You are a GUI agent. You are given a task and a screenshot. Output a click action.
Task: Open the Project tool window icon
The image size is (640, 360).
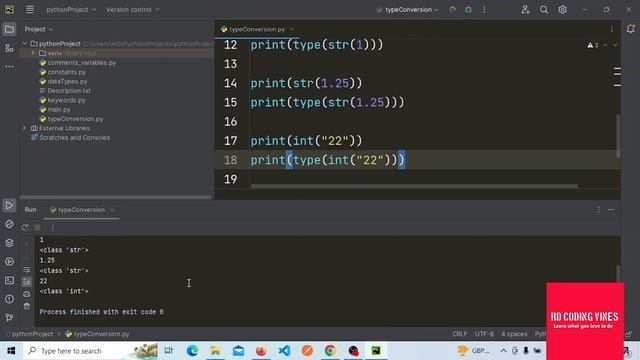[x=9, y=29]
